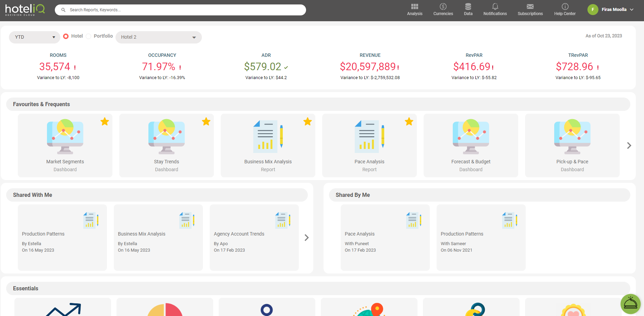Open the Notifications bell
644x316 pixels.
tap(495, 7)
